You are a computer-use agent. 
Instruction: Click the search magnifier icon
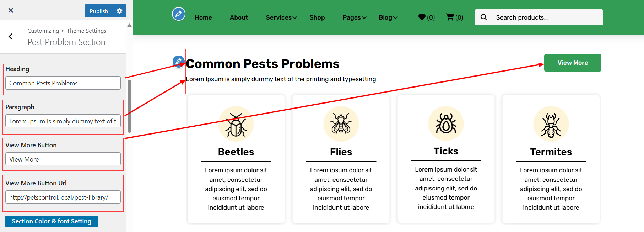483,17
